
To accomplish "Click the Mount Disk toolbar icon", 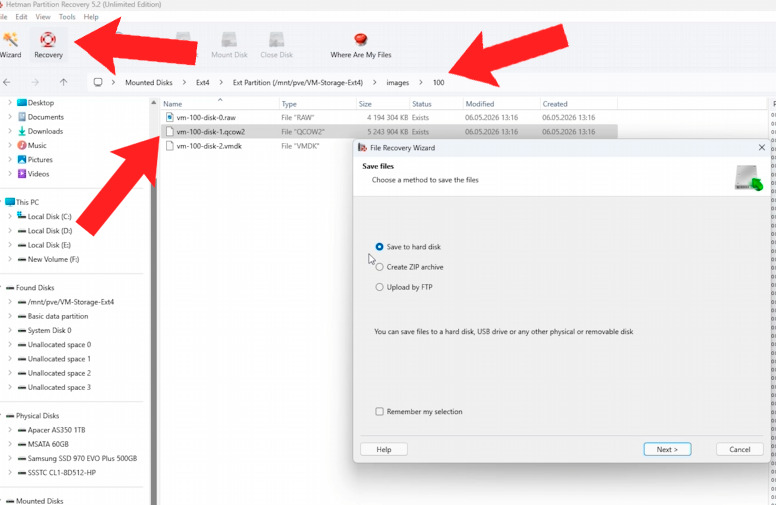I will click(229, 40).
